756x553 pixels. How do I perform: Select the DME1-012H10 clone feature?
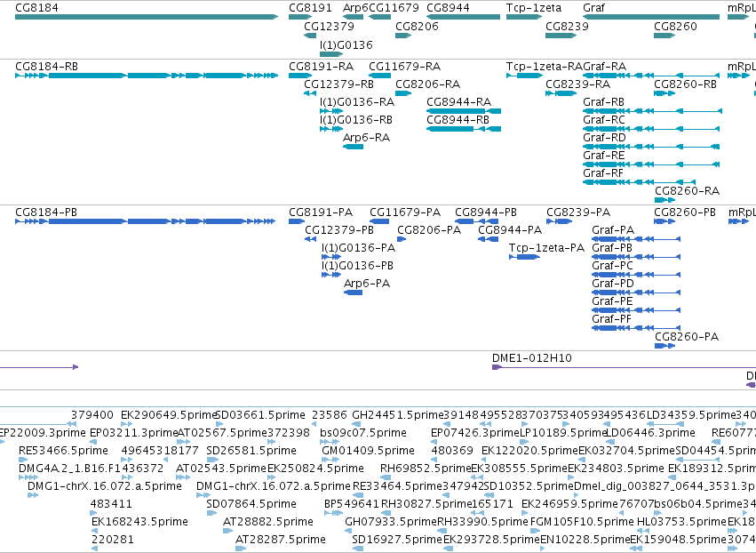[624, 368]
